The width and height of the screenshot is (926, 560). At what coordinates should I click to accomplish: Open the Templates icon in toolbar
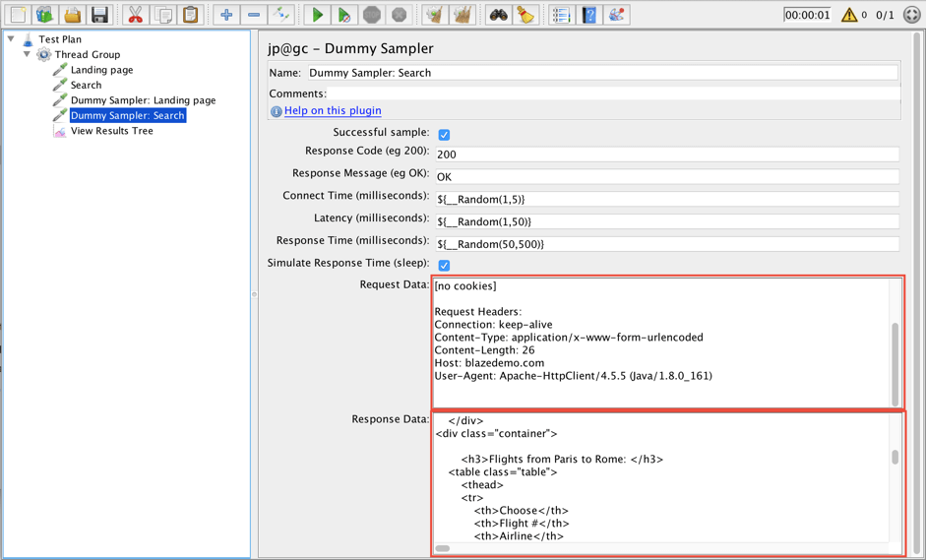point(45,14)
